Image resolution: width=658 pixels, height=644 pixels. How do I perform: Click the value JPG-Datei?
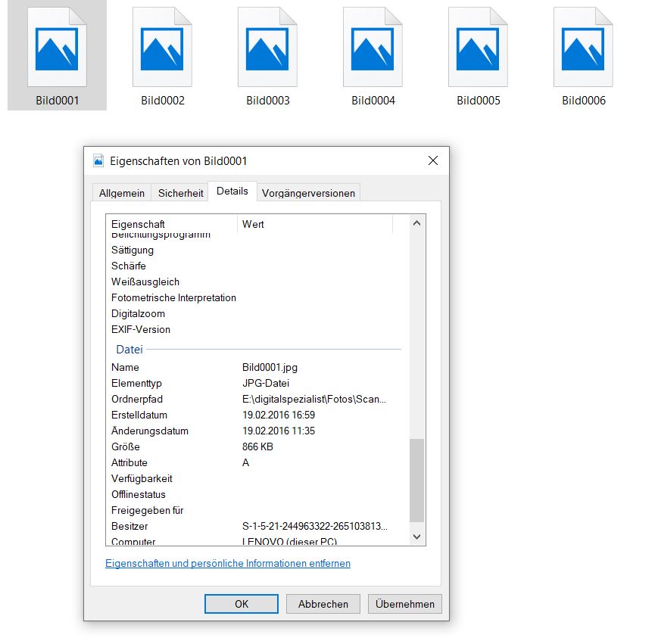click(266, 383)
